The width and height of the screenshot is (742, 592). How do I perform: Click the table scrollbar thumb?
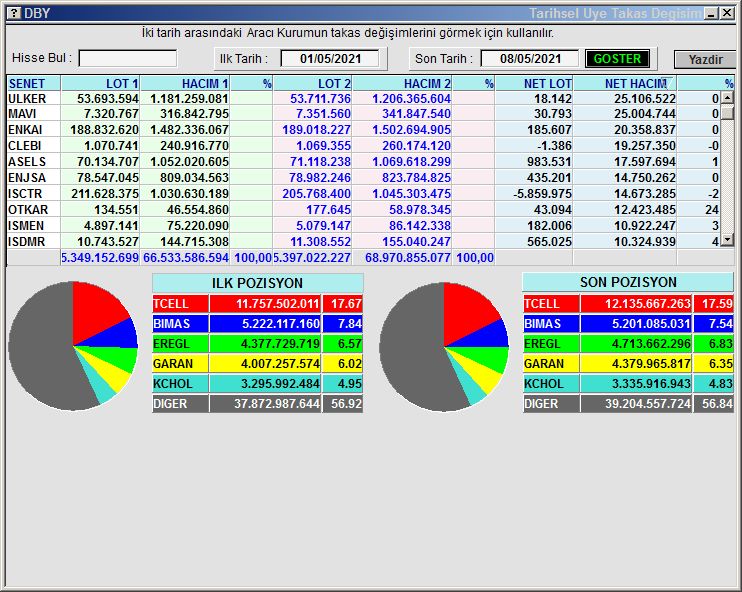pos(727,113)
